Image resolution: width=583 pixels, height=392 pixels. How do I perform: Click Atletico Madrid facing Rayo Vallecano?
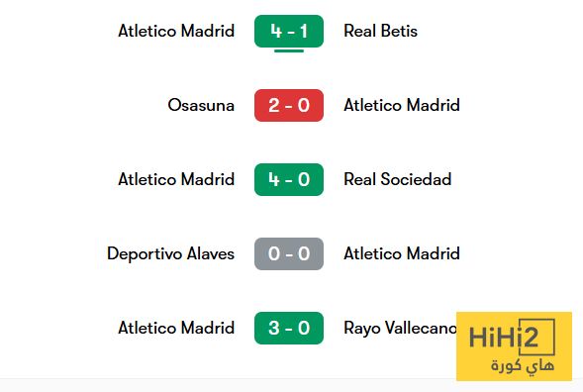(176, 328)
